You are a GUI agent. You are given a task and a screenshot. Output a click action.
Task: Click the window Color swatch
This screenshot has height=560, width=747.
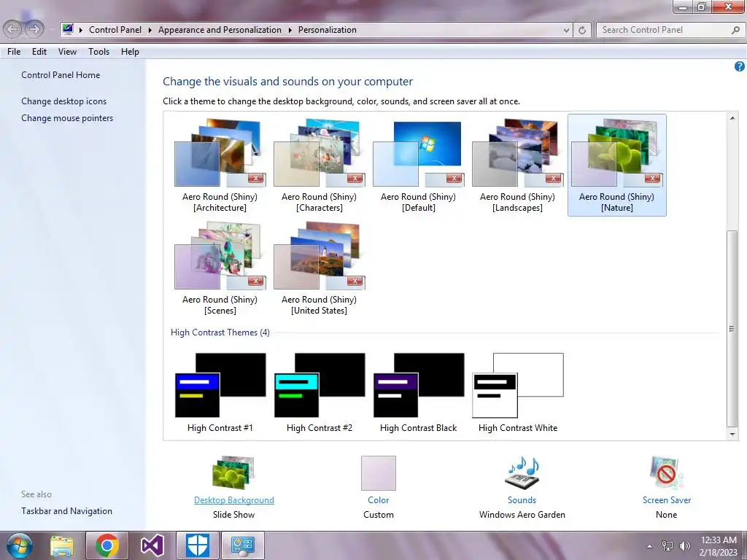coord(379,472)
